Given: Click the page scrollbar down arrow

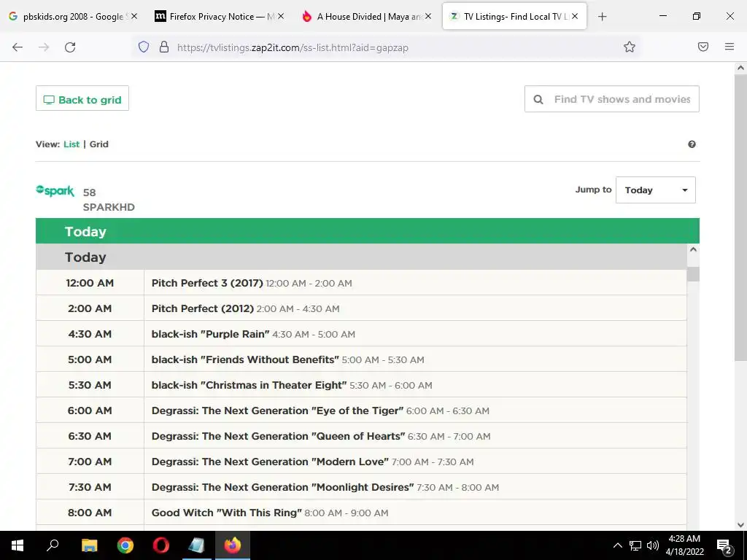Looking at the screenshot, I should 740,525.
